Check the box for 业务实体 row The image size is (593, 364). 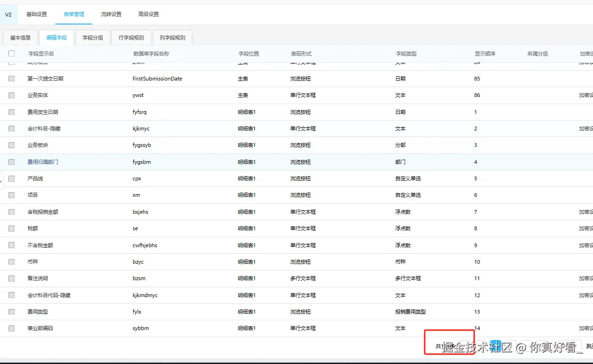12,95
